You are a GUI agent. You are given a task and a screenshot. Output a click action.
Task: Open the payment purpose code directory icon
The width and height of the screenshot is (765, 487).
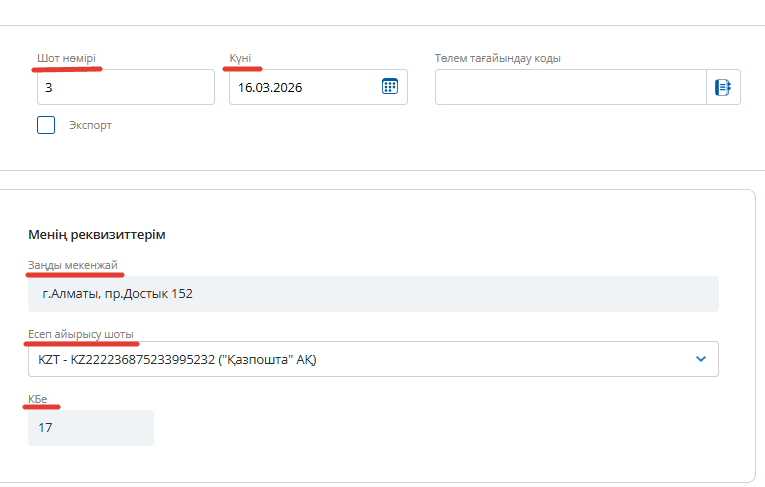[x=723, y=87]
